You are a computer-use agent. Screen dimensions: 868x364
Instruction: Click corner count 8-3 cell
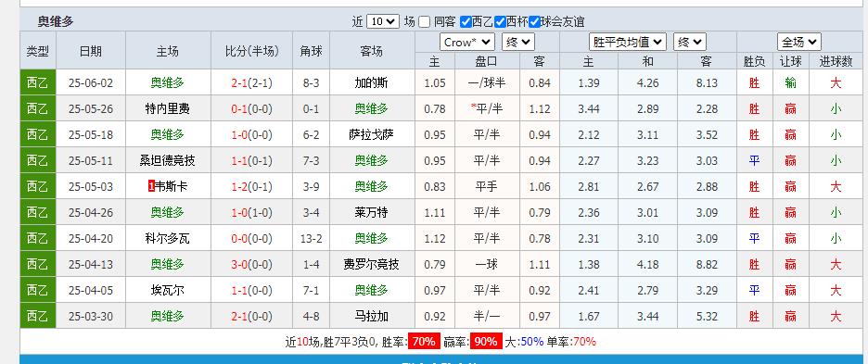click(x=311, y=83)
